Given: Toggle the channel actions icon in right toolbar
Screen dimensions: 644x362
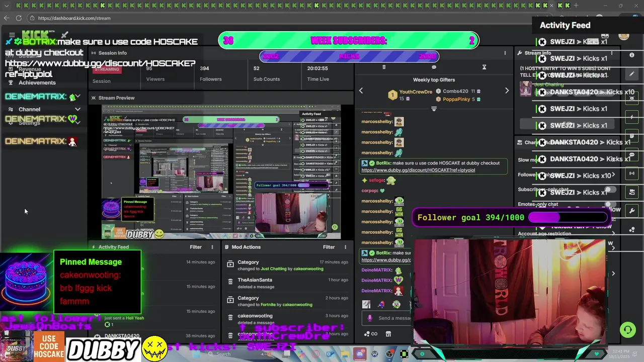Looking at the screenshot, I should [632, 192].
